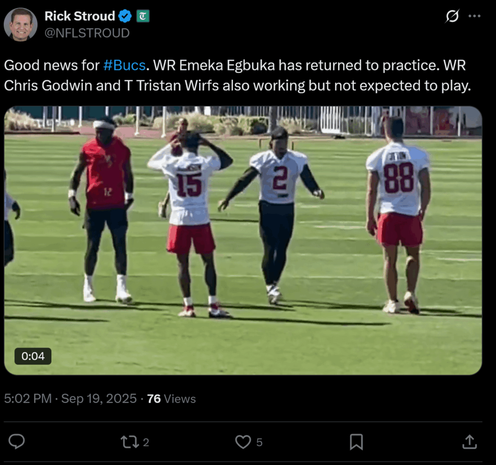Click the retweet count of 2
The width and height of the screenshot is (496, 465).
click(x=146, y=442)
